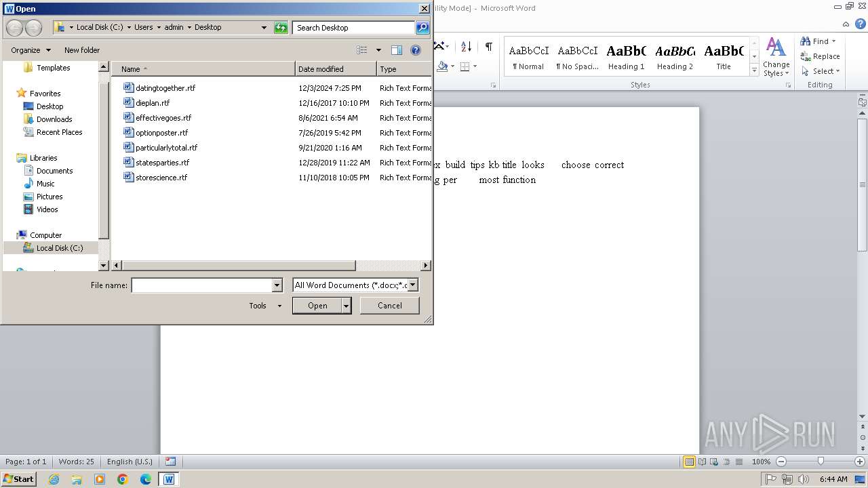868x488 pixels.
Task: Switch to Print Layout view
Action: [689, 462]
